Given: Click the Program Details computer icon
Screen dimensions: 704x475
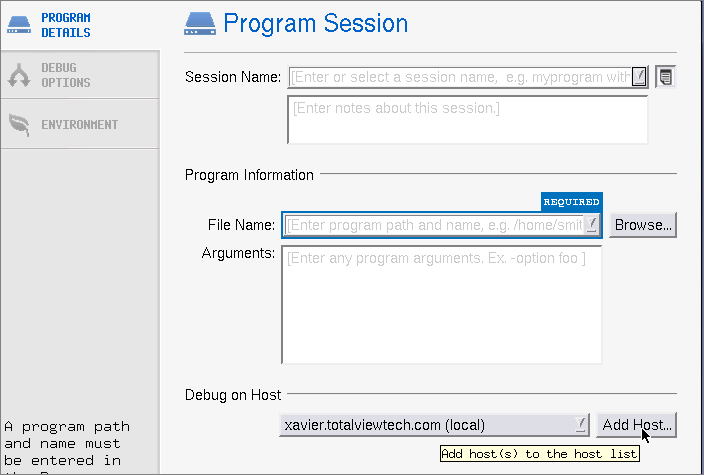Looking at the screenshot, I should (19, 24).
